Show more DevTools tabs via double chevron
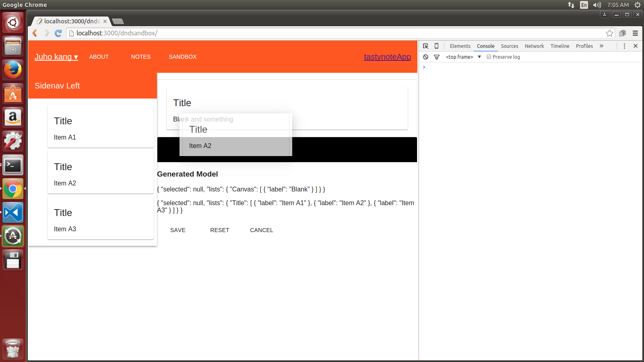This screenshot has width=644, height=362. point(601,46)
